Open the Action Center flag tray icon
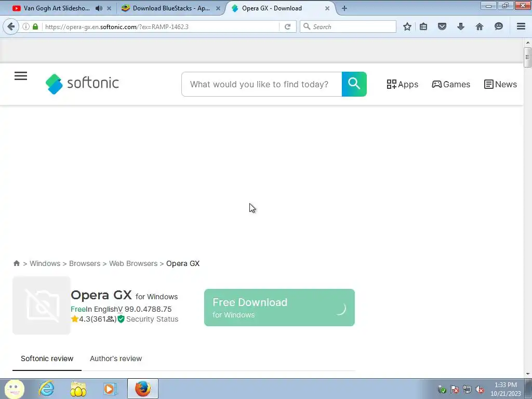 pyautogui.click(x=455, y=389)
